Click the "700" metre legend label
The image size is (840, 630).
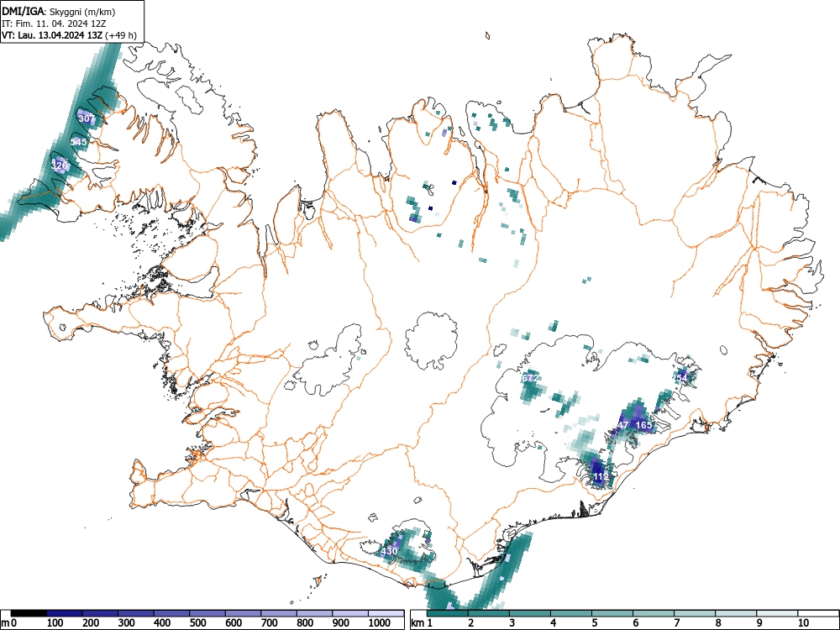[270, 623]
